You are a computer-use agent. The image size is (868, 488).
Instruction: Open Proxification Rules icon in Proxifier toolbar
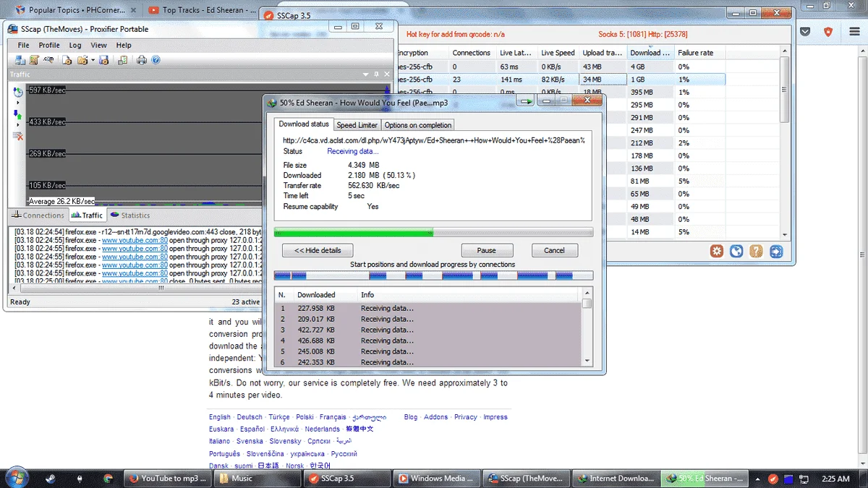[x=34, y=60]
